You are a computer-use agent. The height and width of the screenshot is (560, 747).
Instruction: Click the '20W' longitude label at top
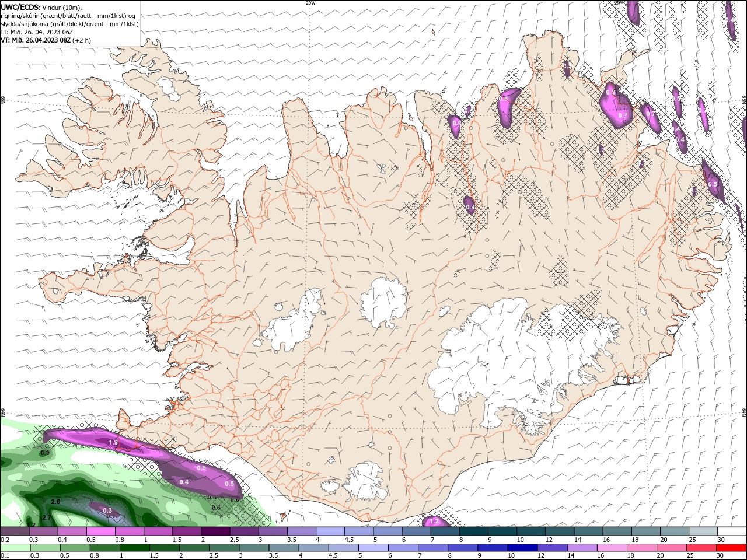point(310,3)
